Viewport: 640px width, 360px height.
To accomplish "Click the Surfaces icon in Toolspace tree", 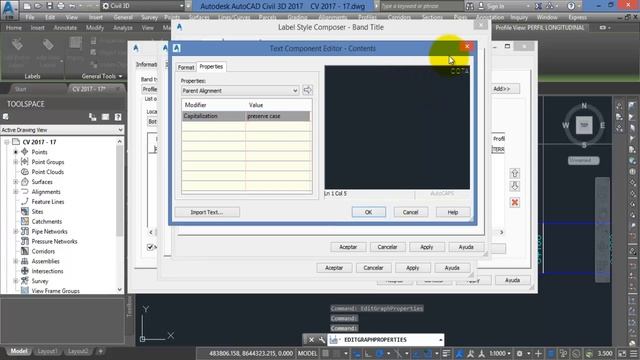I will point(24,182).
